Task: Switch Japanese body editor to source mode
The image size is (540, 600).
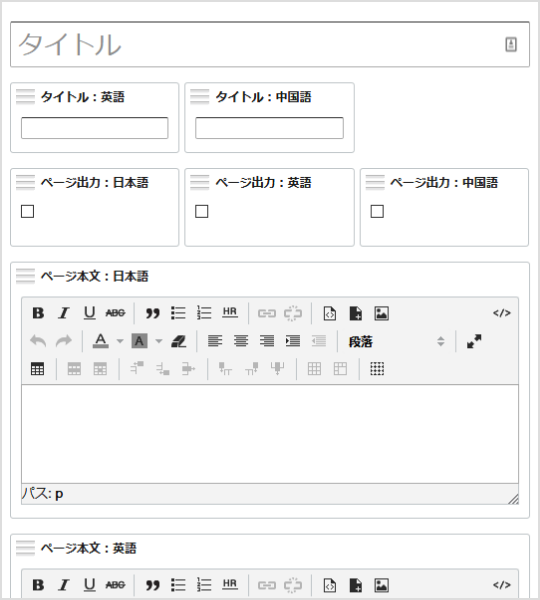Action: [x=502, y=313]
